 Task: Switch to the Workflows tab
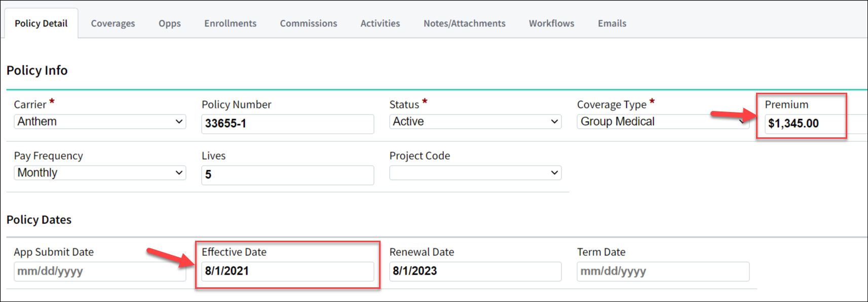pyautogui.click(x=552, y=23)
